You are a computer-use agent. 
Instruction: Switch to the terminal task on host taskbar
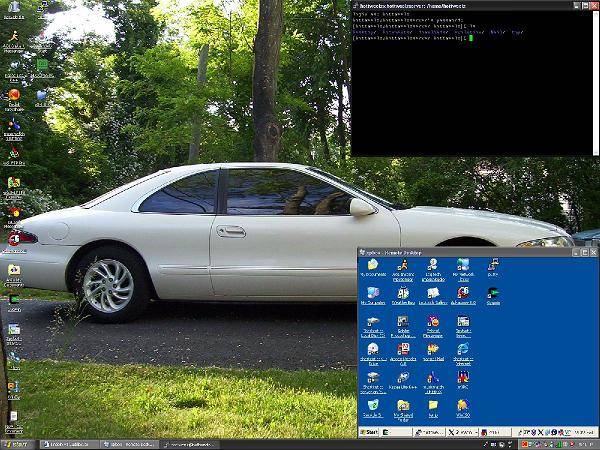click(190, 445)
